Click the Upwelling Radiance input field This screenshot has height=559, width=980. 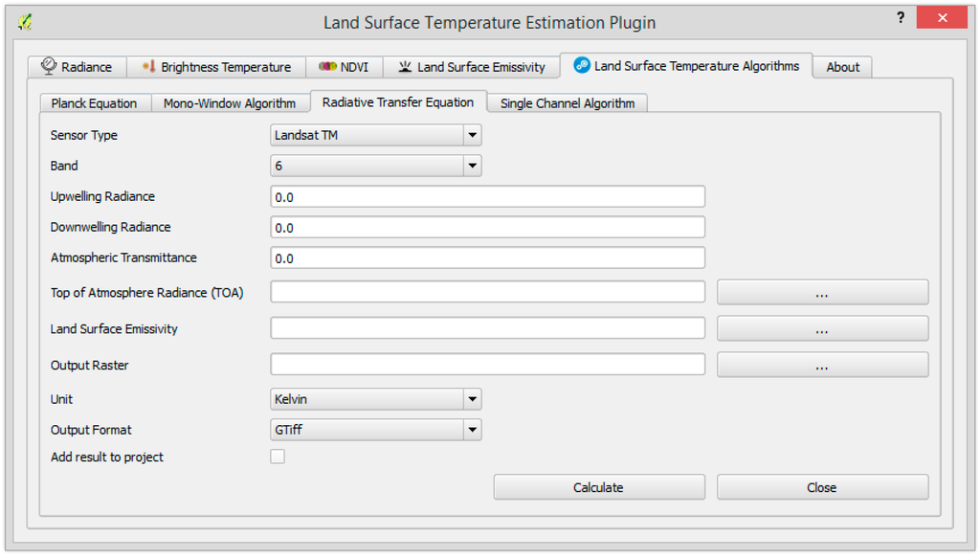tap(488, 197)
